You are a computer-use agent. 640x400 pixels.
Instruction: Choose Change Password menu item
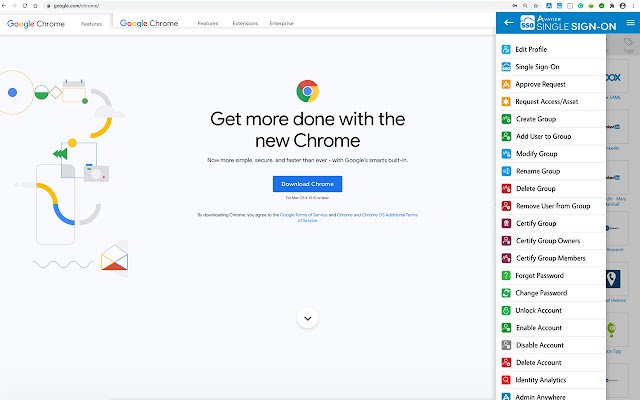(x=551, y=293)
